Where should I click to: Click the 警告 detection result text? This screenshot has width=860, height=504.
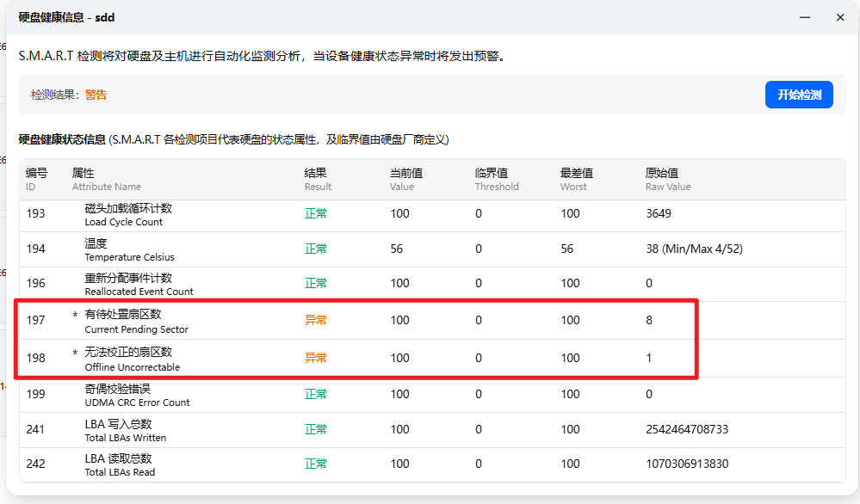click(96, 95)
